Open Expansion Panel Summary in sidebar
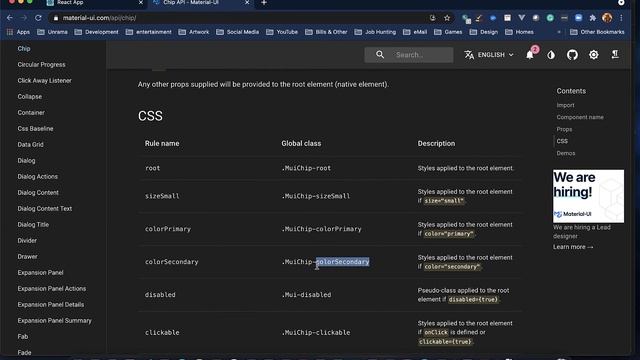The height and width of the screenshot is (360, 640). pos(54,320)
